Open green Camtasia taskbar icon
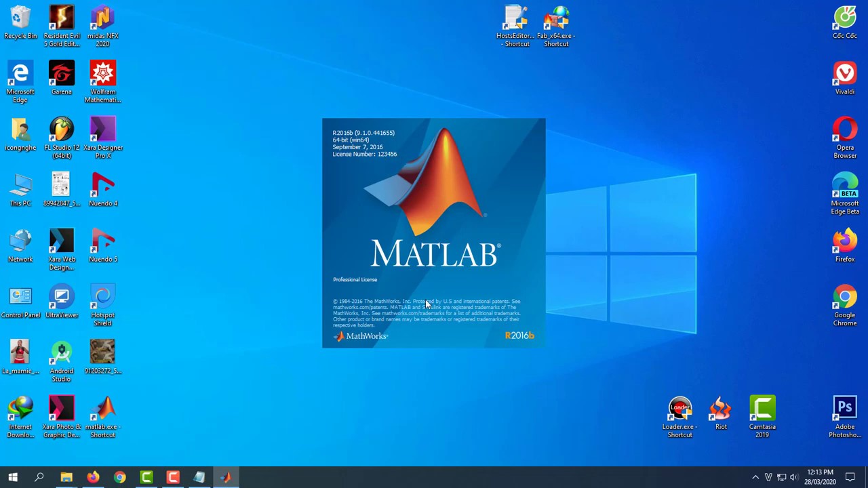The width and height of the screenshot is (868, 488). (x=146, y=477)
